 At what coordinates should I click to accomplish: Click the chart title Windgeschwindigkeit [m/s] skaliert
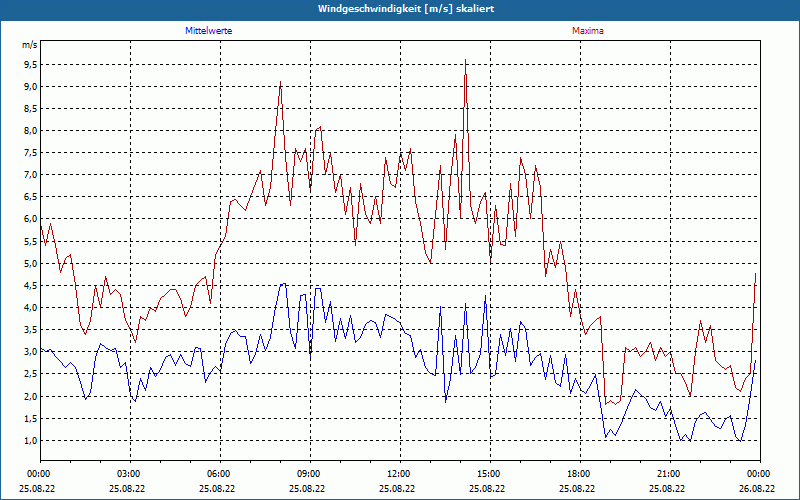(406, 9)
